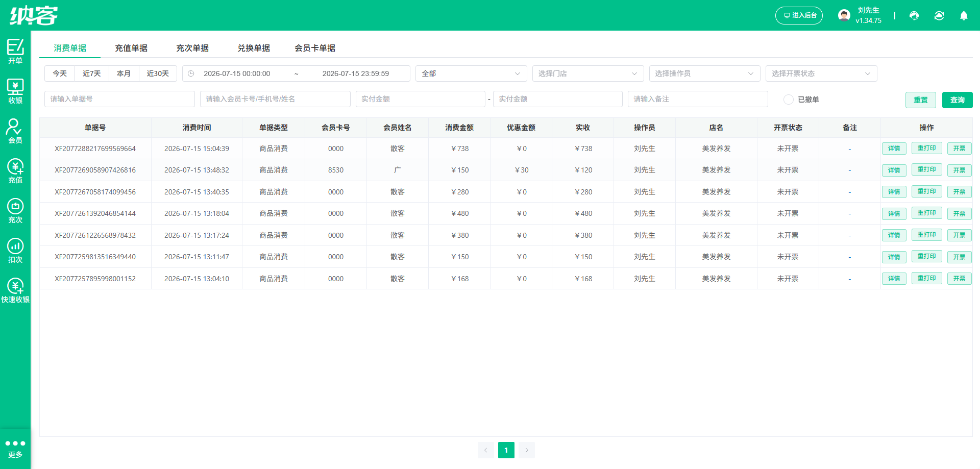Click the ¥30 discount amount cell

pyautogui.click(x=522, y=170)
